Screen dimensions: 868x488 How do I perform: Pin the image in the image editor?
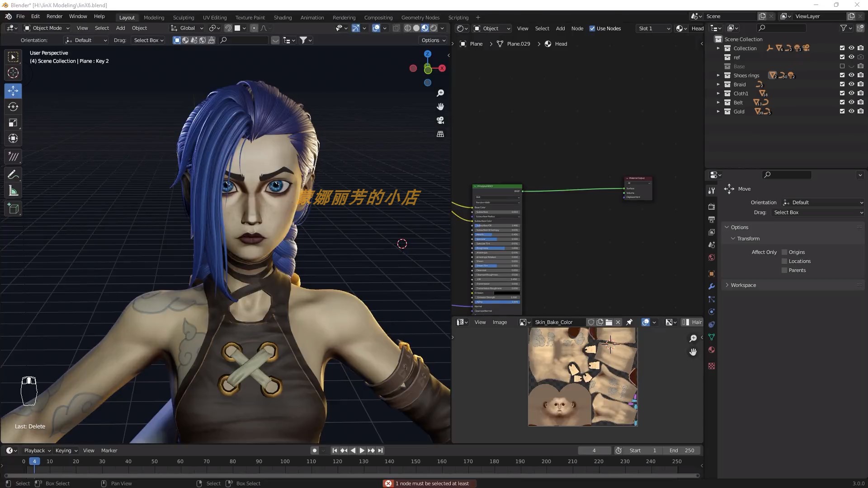(629, 322)
